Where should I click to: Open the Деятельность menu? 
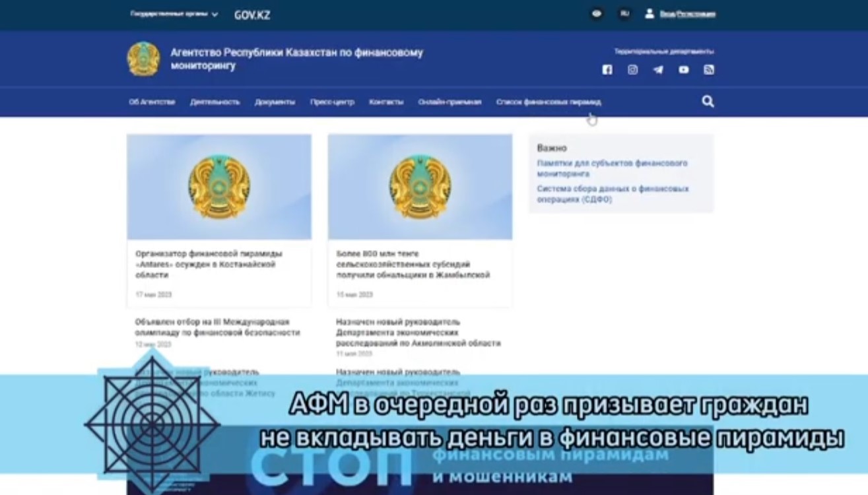[x=215, y=102]
